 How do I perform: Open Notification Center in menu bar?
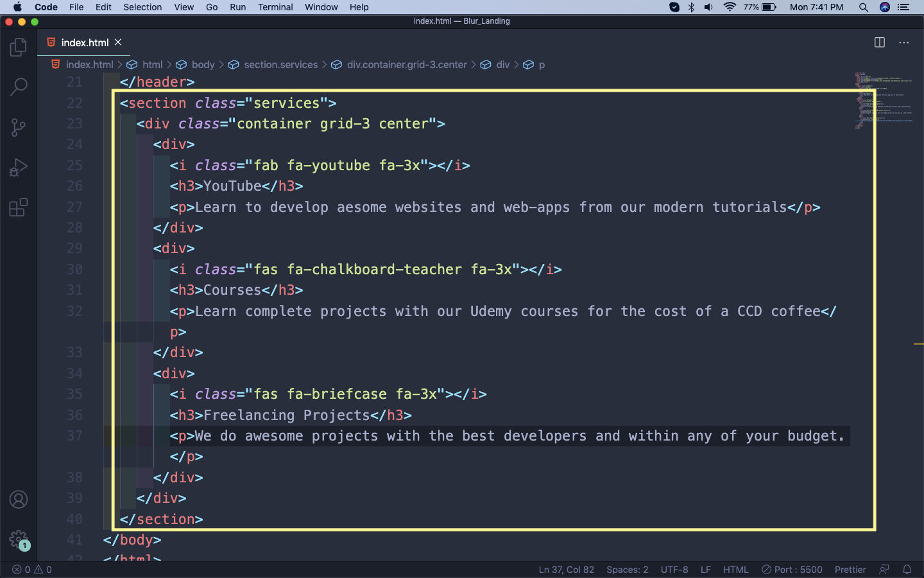(x=904, y=7)
